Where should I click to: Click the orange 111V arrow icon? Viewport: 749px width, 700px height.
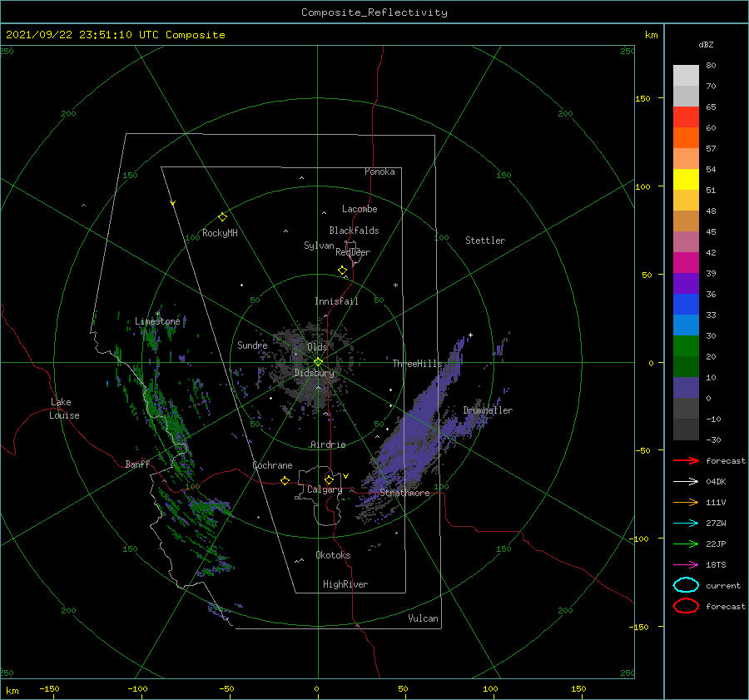(x=686, y=502)
